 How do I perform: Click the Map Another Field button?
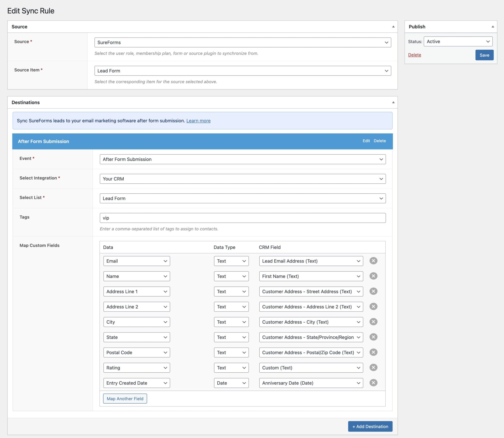point(125,399)
